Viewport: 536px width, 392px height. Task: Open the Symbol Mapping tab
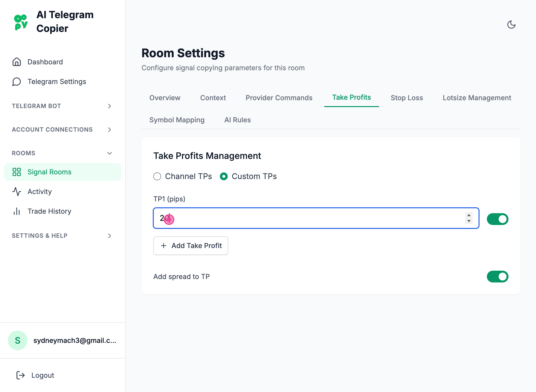coord(177,120)
